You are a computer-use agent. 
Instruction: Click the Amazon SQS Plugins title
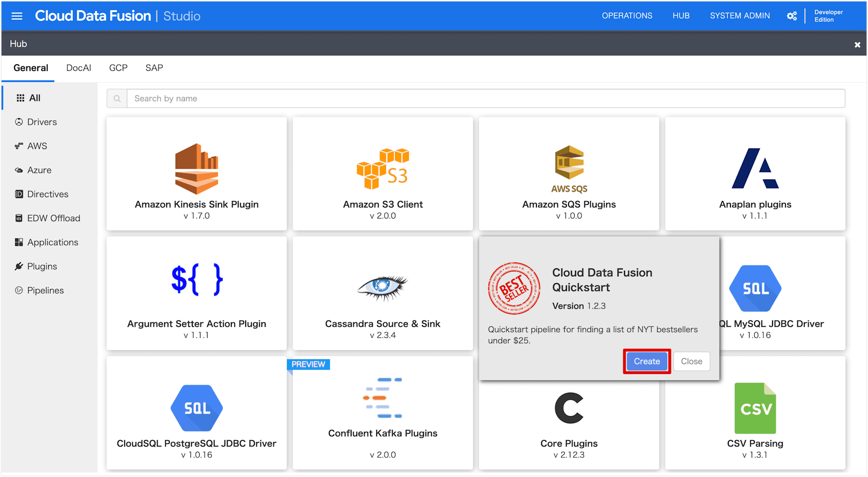[569, 204]
